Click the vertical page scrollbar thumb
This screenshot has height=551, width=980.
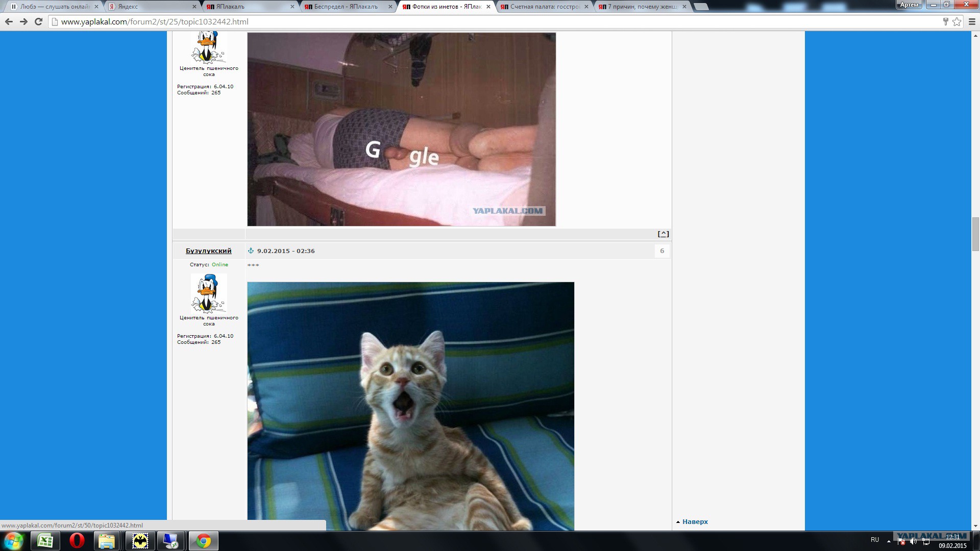click(x=975, y=235)
